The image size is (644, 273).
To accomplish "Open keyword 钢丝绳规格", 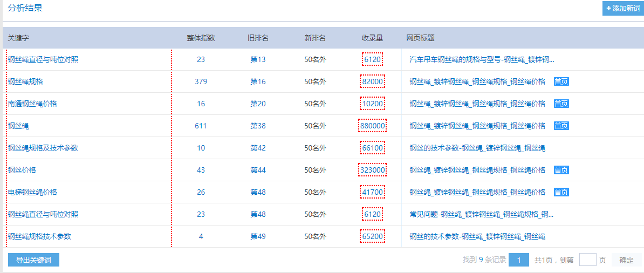I will coord(25,81).
